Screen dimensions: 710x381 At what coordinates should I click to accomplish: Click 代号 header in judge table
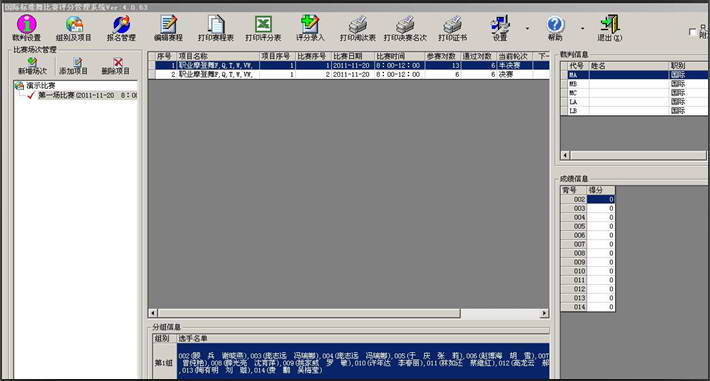(578, 66)
